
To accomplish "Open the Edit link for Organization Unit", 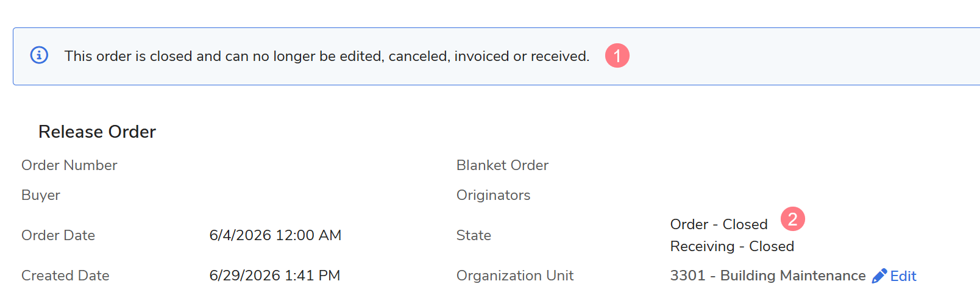I will pos(903,276).
